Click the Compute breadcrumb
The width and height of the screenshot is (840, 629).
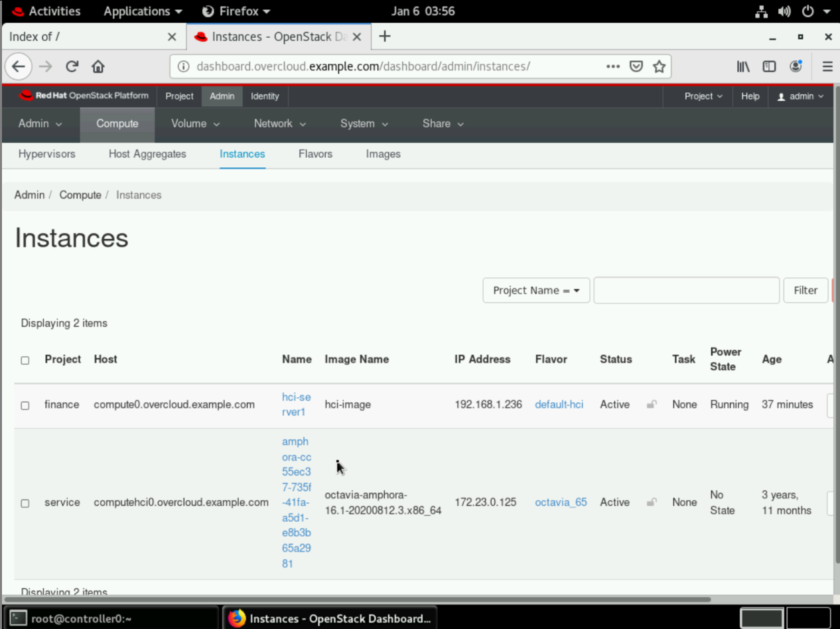point(80,195)
